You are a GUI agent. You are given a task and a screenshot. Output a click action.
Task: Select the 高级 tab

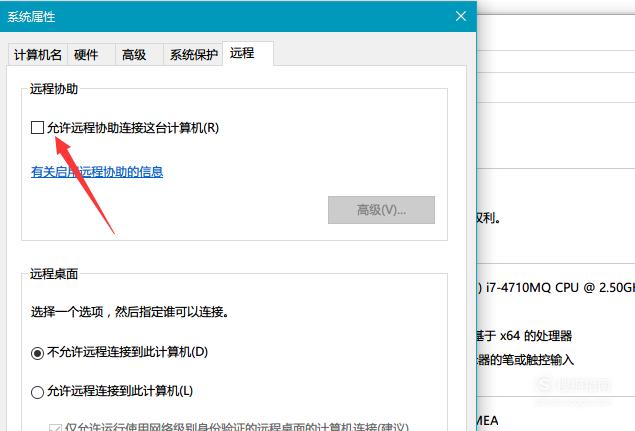tap(139, 55)
